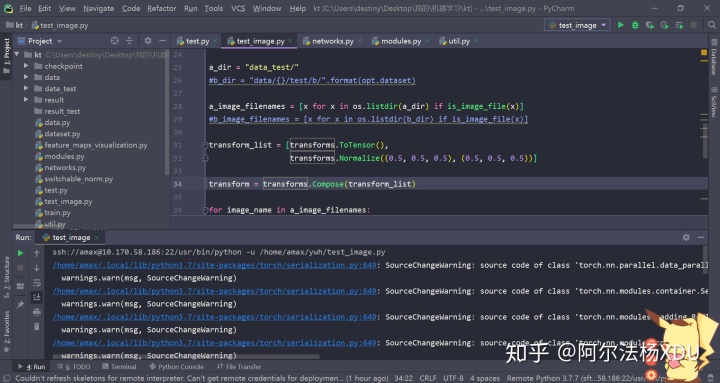This screenshot has width=720, height=383.
Task: Run test_image with the green play button
Action: (x=620, y=25)
